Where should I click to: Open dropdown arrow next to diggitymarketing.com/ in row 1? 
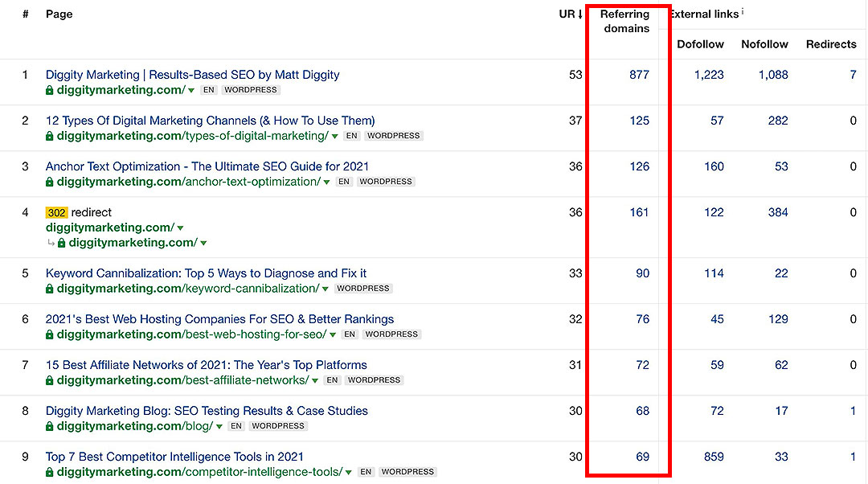pyautogui.click(x=191, y=91)
